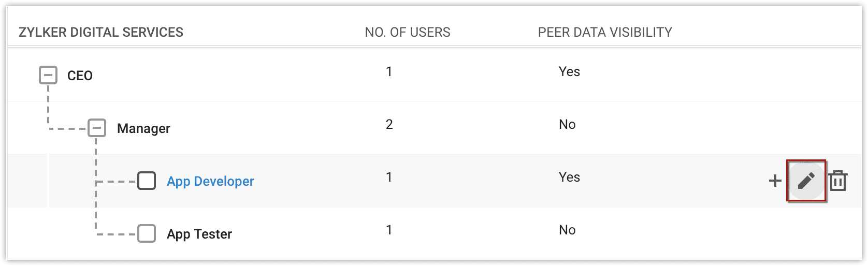Click App Tester's peer visibility No value
This screenshot has height=266, width=868.
[x=567, y=230]
